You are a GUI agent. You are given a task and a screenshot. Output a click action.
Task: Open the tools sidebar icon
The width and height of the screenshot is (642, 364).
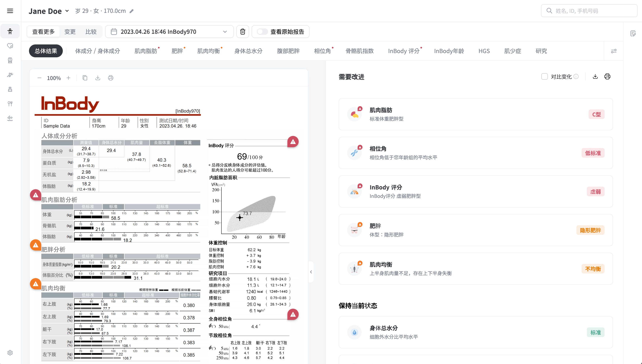point(10,75)
